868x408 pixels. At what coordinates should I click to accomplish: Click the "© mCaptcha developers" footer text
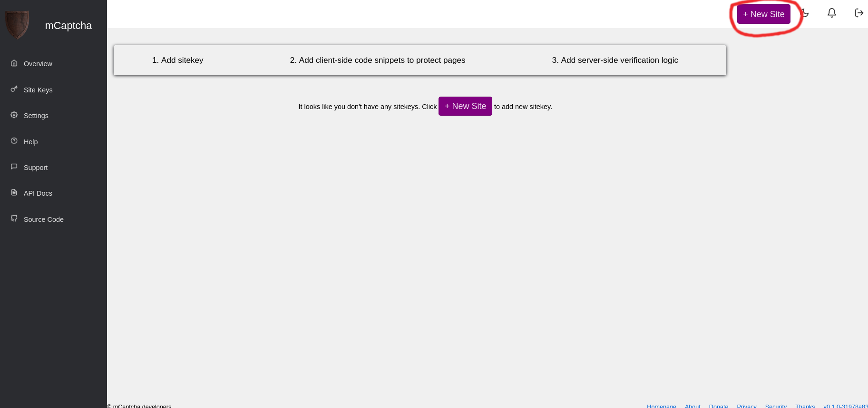[x=139, y=406]
